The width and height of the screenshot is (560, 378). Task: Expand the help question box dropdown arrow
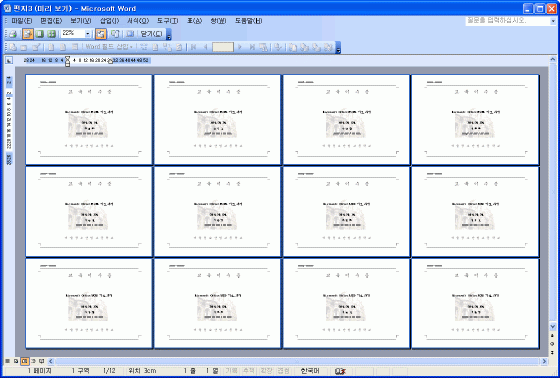553,21
